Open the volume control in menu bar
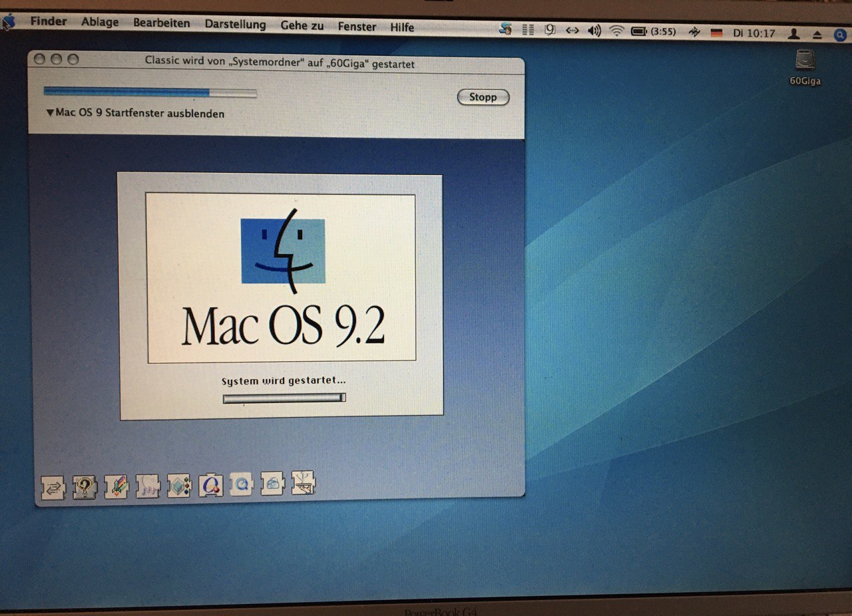Image resolution: width=852 pixels, height=616 pixels. click(594, 31)
